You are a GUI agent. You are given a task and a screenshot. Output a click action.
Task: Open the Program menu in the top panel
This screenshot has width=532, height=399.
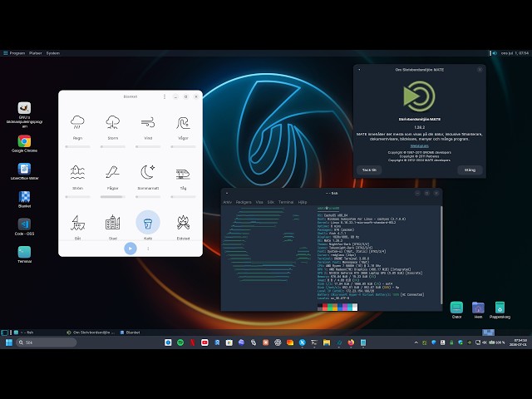[x=14, y=53]
